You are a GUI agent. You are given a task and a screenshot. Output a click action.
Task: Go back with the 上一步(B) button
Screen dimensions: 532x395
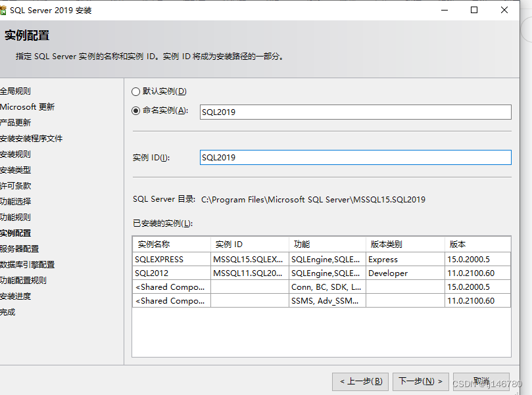tap(360, 381)
